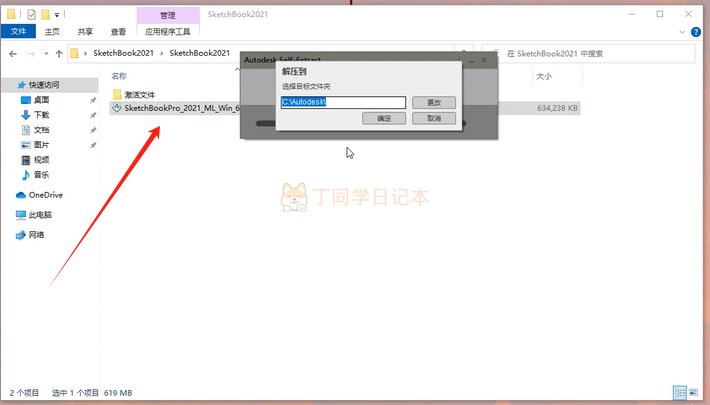Click the 634,238 KB size cell
This screenshot has height=405, width=710.
click(x=557, y=108)
